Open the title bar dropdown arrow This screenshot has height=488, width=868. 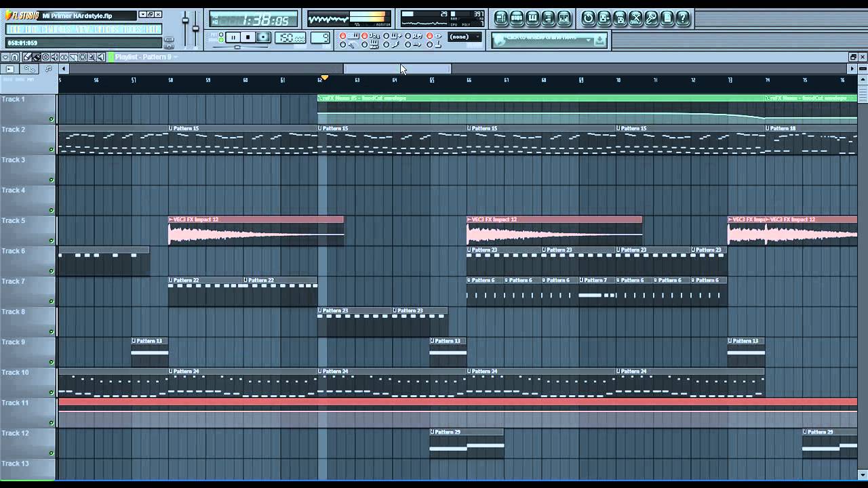[142, 14]
